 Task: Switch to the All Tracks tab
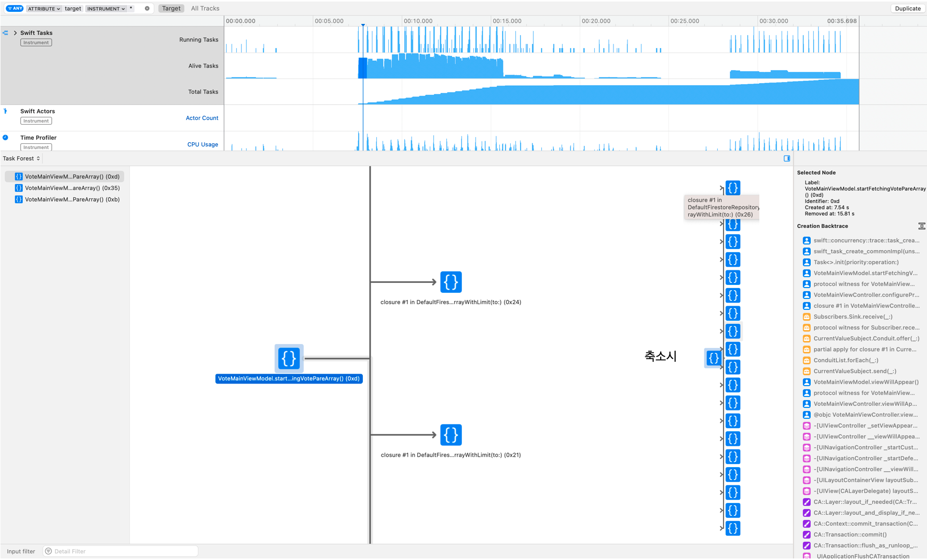pos(205,8)
